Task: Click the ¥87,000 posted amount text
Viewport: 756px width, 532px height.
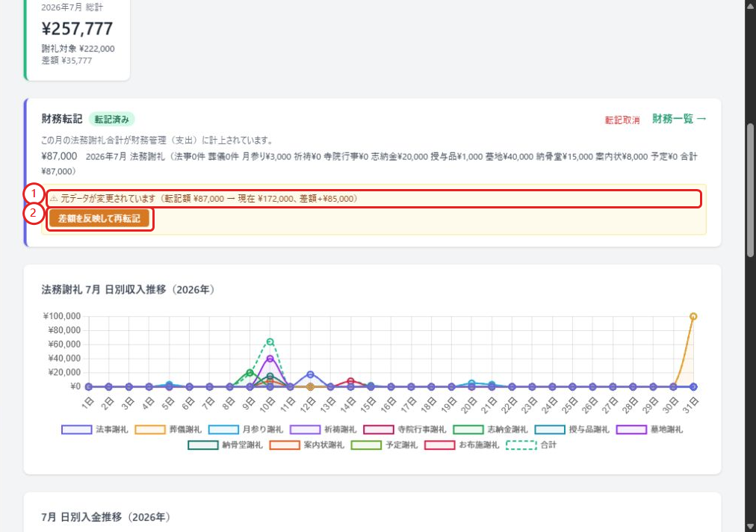Action: click(59, 156)
